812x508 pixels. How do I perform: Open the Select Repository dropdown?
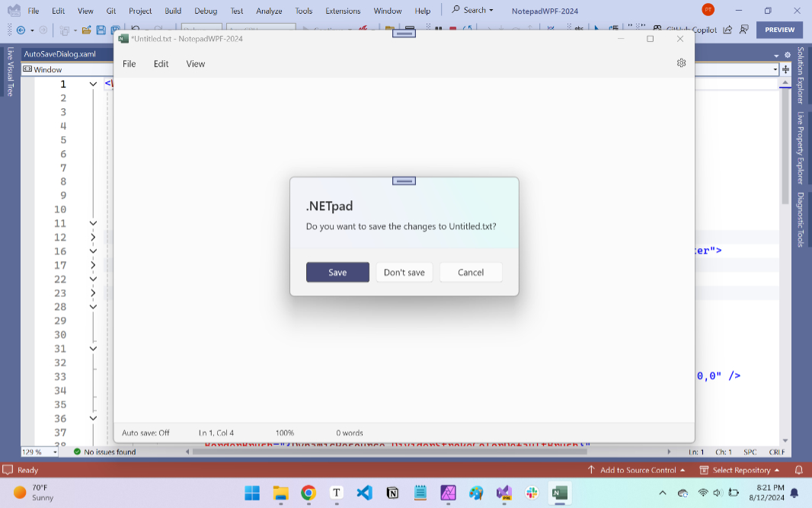741,470
